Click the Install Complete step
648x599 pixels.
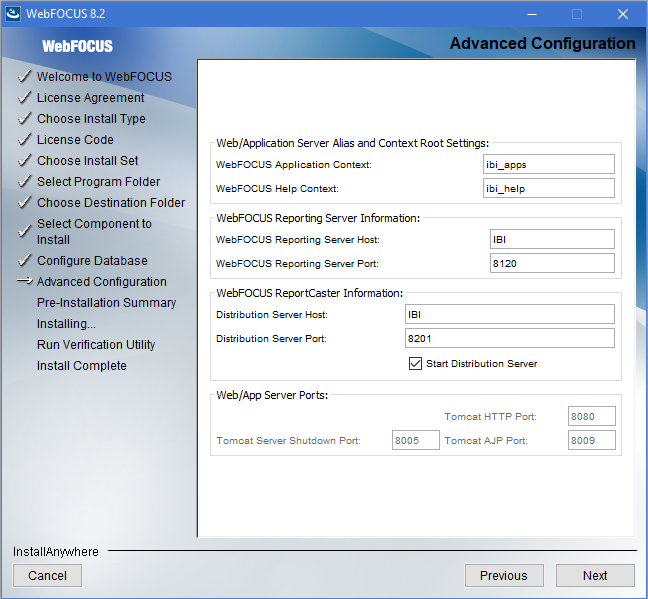pos(81,365)
